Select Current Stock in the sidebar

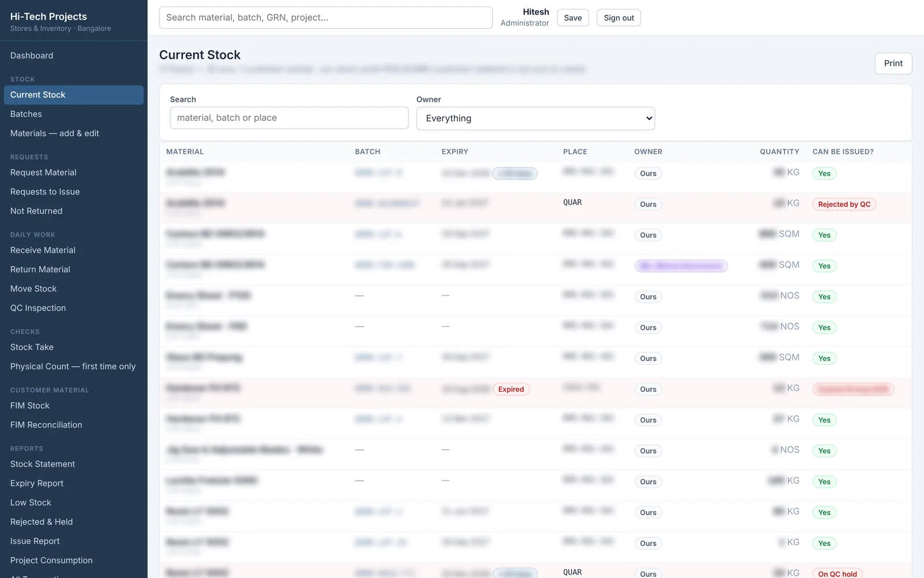pos(73,95)
